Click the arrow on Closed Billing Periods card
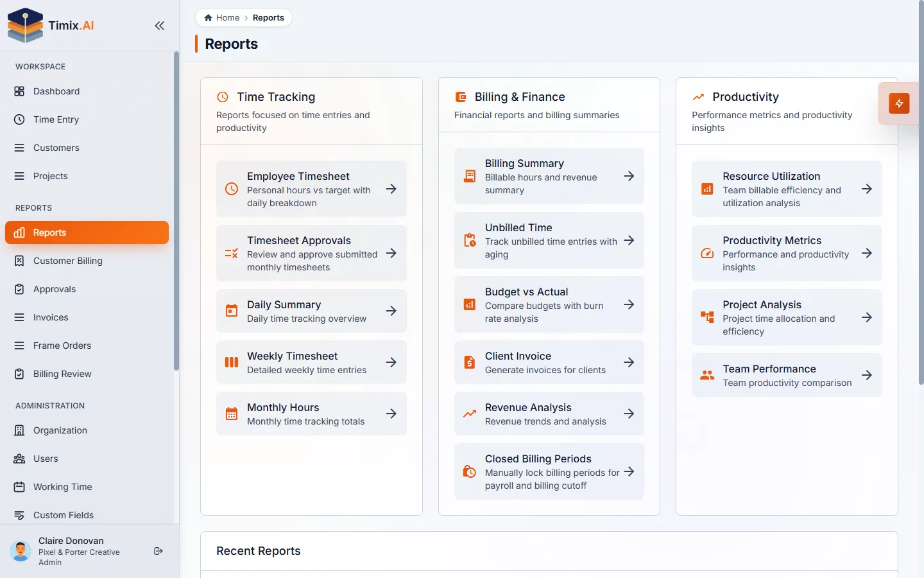 629,471
